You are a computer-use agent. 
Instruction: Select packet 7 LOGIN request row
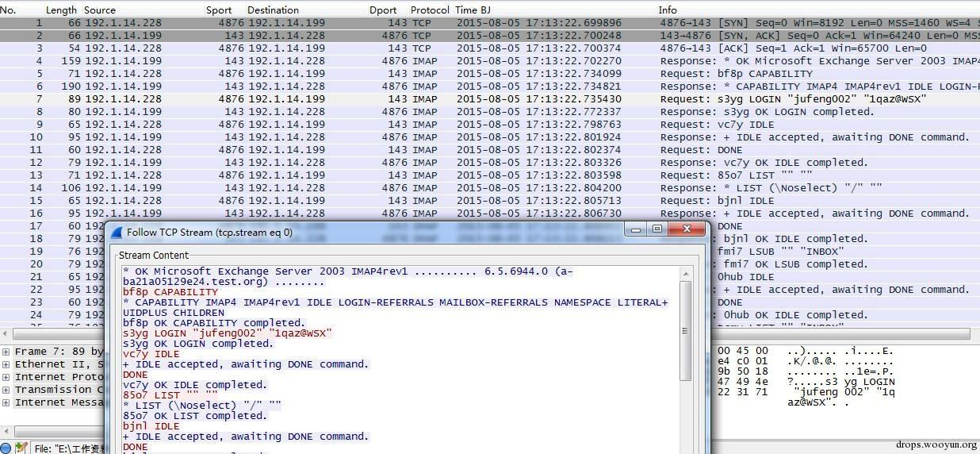click(476, 99)
